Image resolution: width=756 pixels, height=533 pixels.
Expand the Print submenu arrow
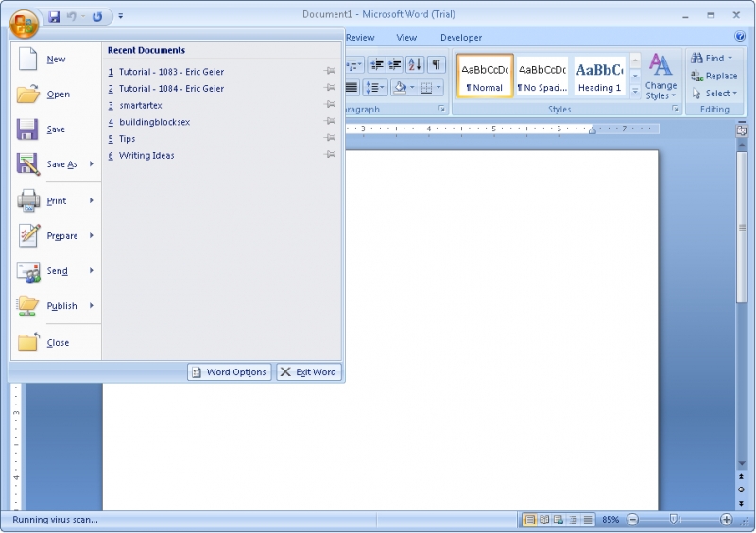[x=92, y=200]
